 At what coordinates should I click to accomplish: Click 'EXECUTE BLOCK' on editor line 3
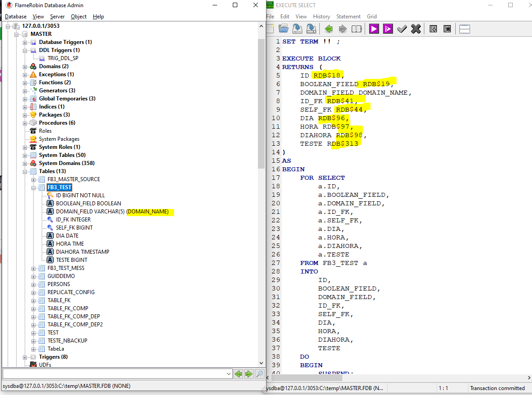click(311, 58)
